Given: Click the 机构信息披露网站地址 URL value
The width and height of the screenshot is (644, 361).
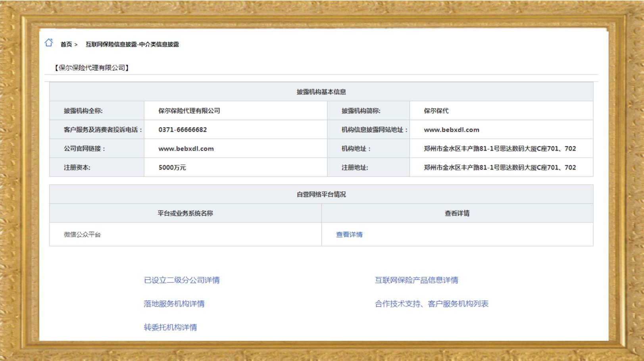Looking at the screenshot, I should click(x=451, y=130).
